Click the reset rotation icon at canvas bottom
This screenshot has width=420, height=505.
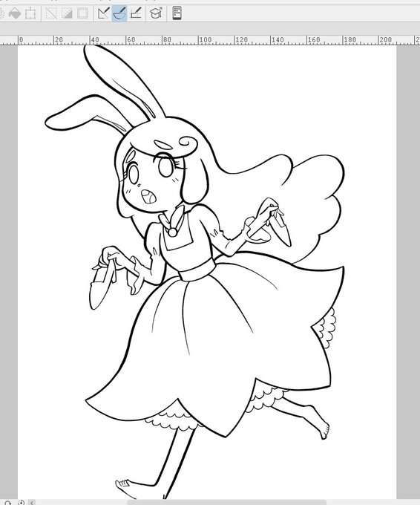(x=22, y=503)
